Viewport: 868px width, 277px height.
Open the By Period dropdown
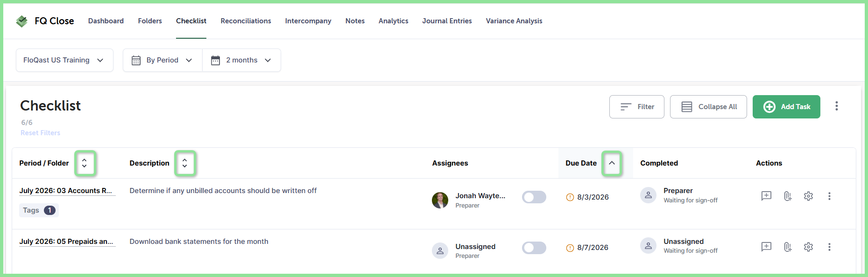162,60
